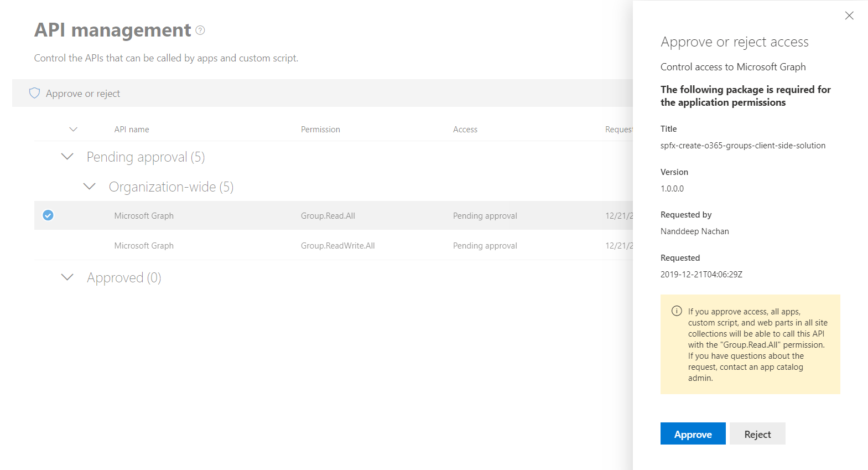Click the Pending approval (5) heading
The width and height of the screenshot is (868, 470).
pos(145,157)
